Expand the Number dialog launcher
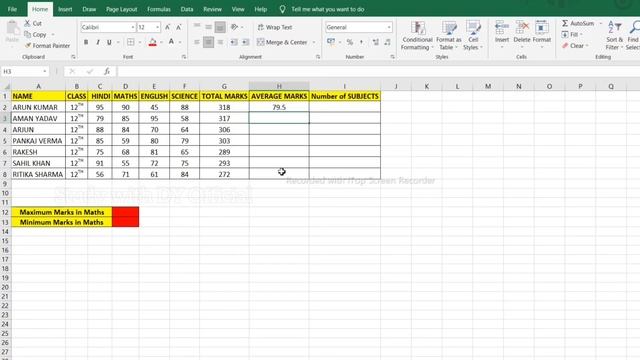The height and width of the screenshot is (360, 640). coord(392,57)
